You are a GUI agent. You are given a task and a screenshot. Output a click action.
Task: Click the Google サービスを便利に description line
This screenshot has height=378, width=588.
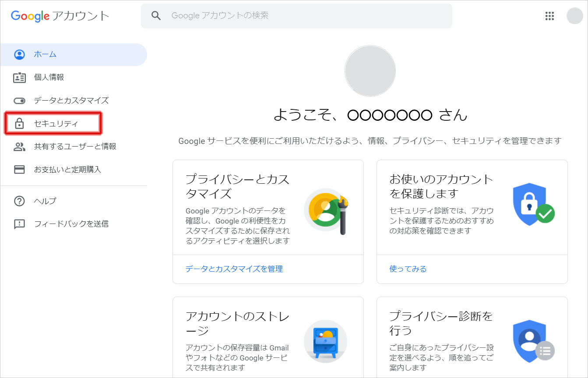[370, 141]
